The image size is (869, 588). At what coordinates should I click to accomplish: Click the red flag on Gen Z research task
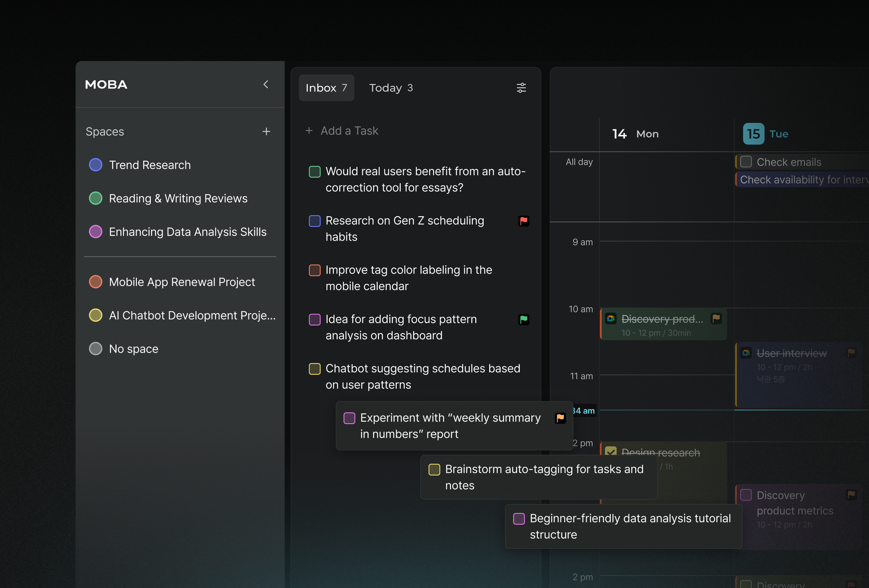524,221
